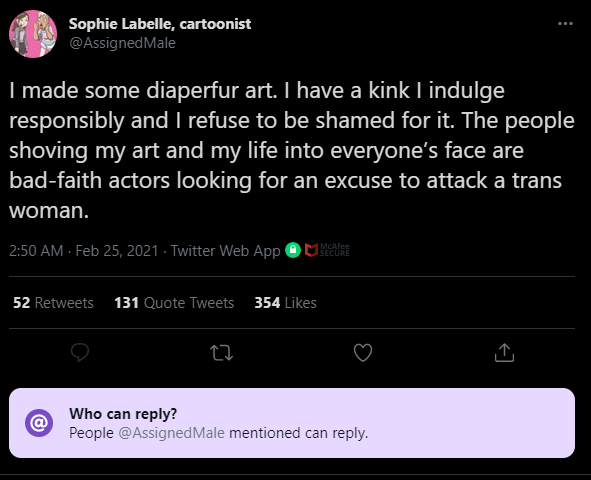Image resolution: width=591 pixels, height=480 pixels.
Task: Click the McAfee Secure badge
Action: coord(327,250)
